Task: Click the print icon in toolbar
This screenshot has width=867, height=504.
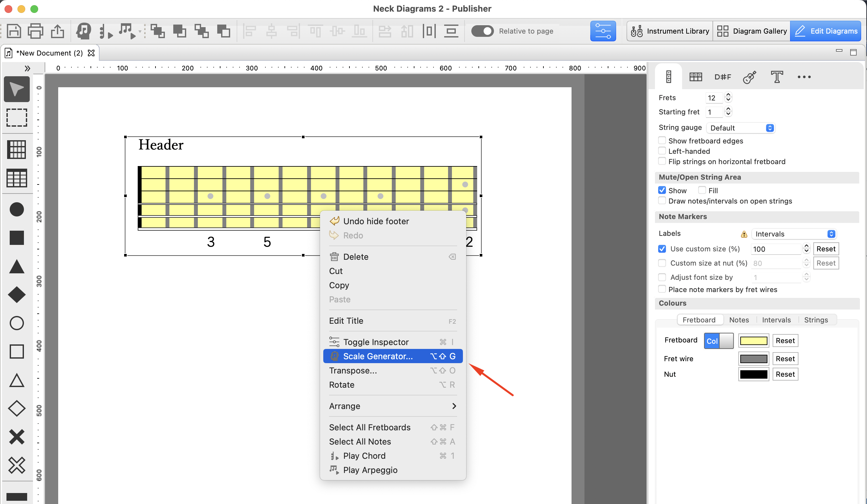Action: click(x=35, y=31)
